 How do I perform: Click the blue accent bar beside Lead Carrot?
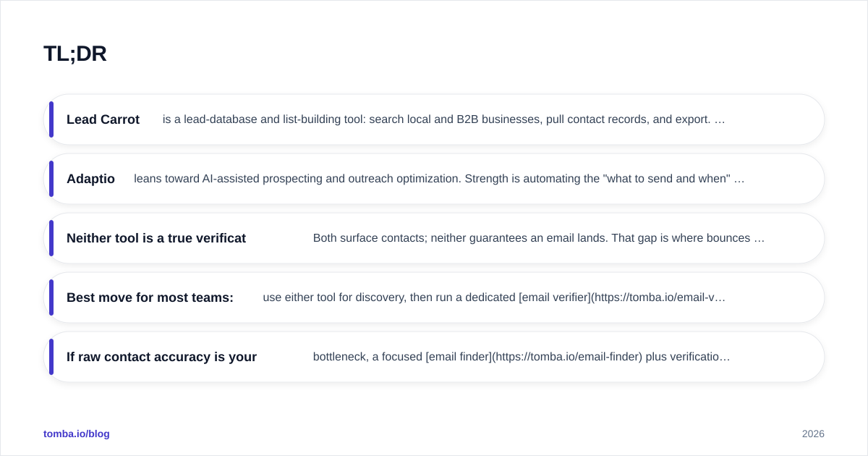coord(51,119)
